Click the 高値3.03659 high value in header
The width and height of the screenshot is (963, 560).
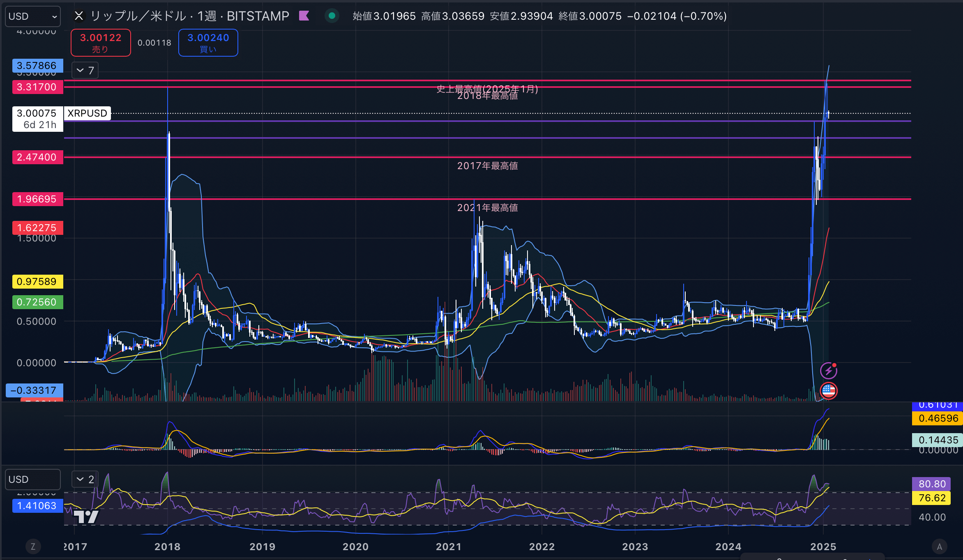(x=453, y=16)
